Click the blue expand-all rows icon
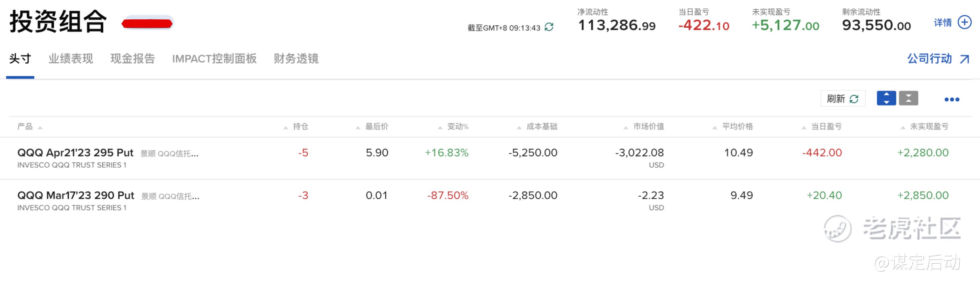Viewport: 980px width, 285px height. [886, 98]
